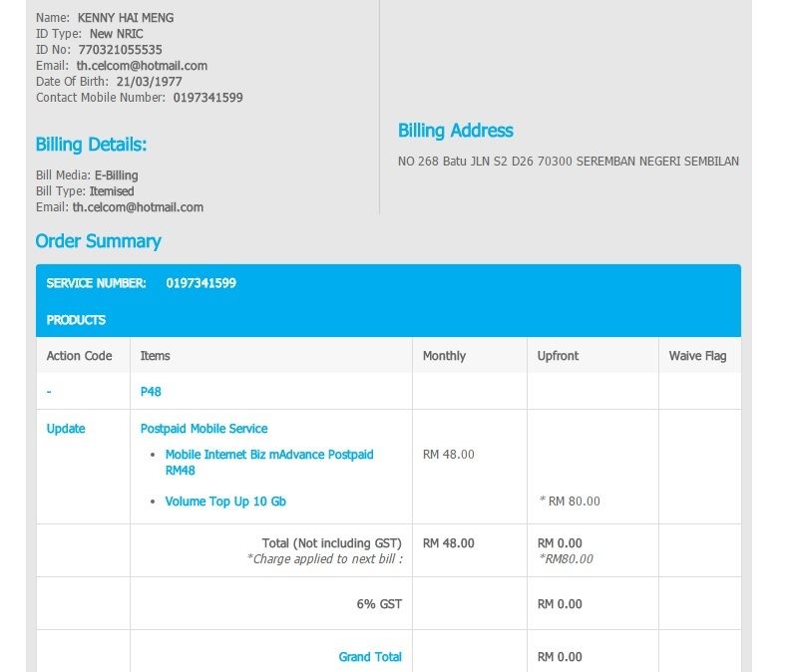
Task: Open the Postpaid Mobile Service link
Action: point(203,429)
